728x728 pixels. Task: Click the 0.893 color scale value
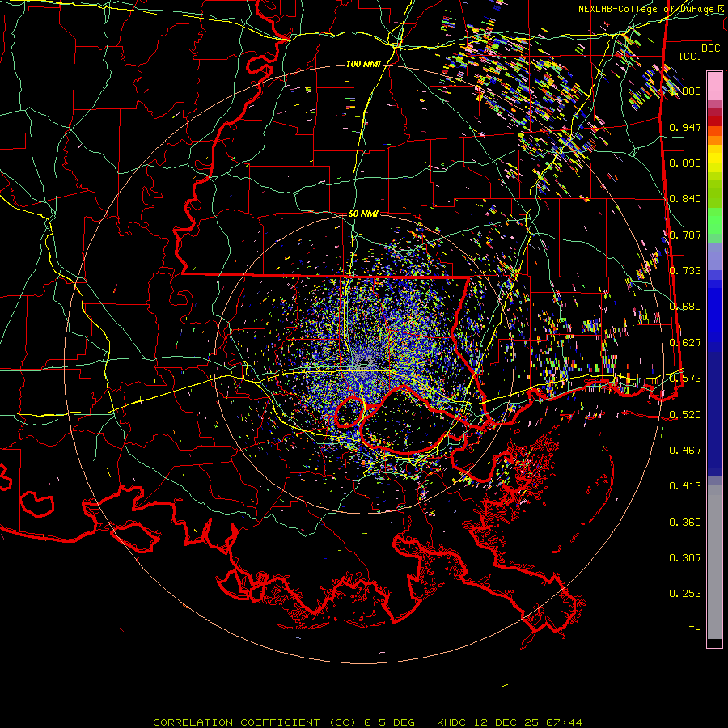coord(685,163)
